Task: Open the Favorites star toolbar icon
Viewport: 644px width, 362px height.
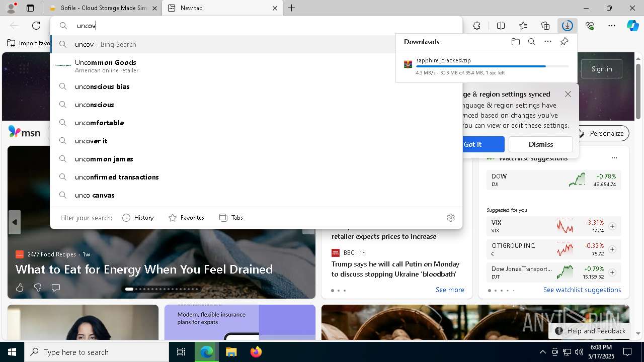Action: coord(523,26)
